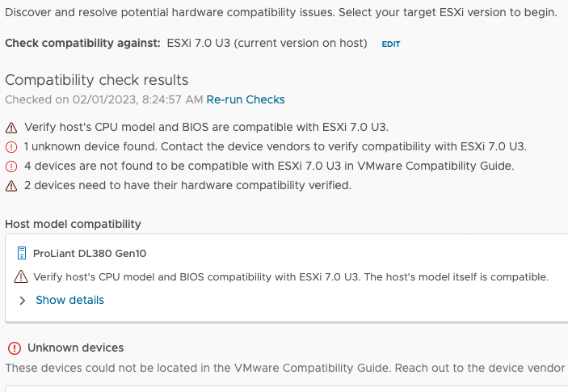This screenshot has height=392, width=568.
Task: Select the ProLiant DL380 Gen10 host name
Action: [x=90, y=253]
